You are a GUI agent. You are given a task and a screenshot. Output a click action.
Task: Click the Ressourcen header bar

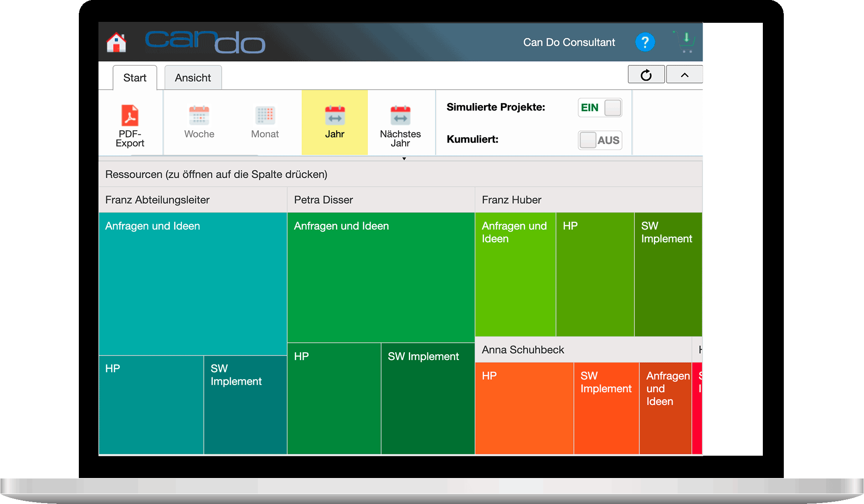[400, 174]
